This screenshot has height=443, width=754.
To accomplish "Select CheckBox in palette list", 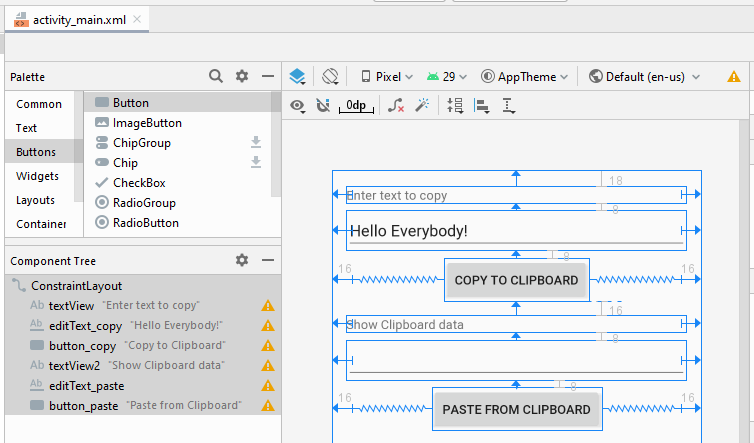I will 178,183.
